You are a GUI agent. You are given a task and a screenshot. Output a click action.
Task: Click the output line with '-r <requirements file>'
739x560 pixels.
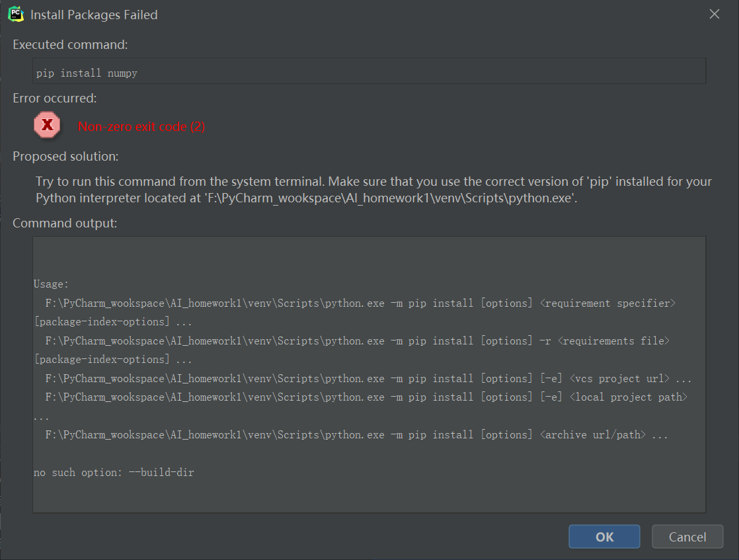(x=357, y=341)
